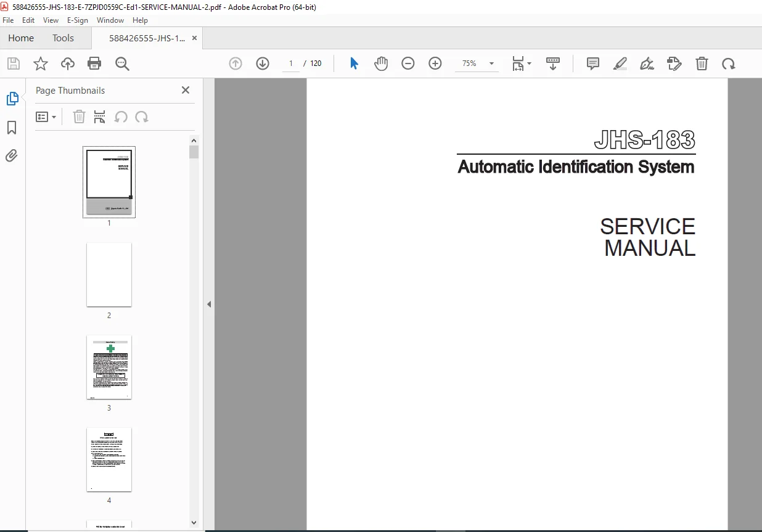Zoom out with the minus icon

[x=408, y=63]
